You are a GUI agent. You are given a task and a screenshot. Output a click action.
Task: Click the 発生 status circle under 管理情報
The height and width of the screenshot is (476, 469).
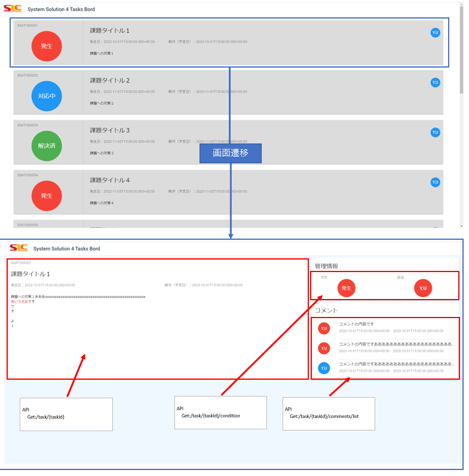tap(347, 288)
